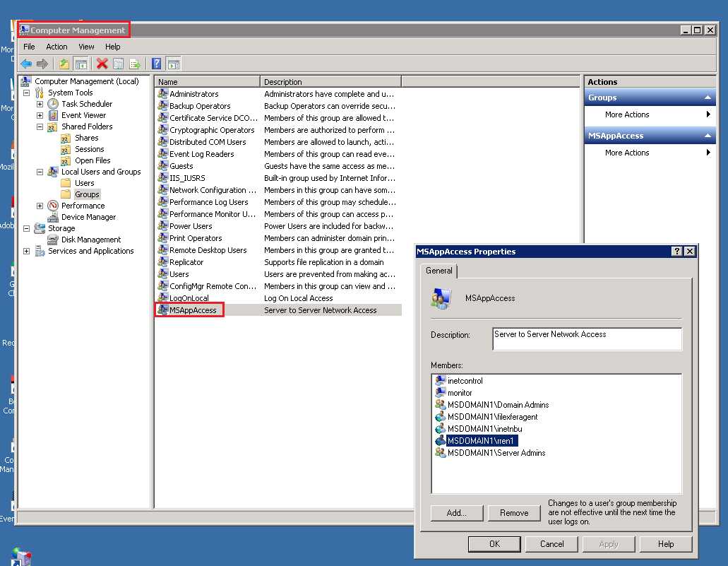This screenshot has height=566, width=728.
Task: Click the red X Delete toolbar icon
Action: (x=102, y=64)
